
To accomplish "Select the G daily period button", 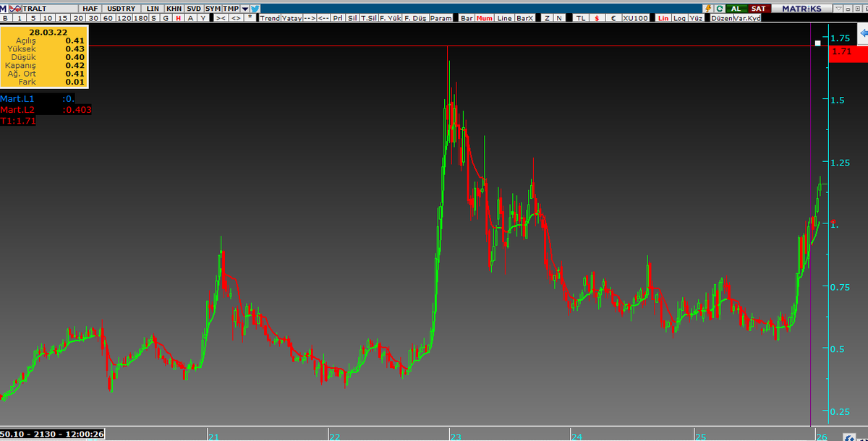I will [x=166, y=17].
